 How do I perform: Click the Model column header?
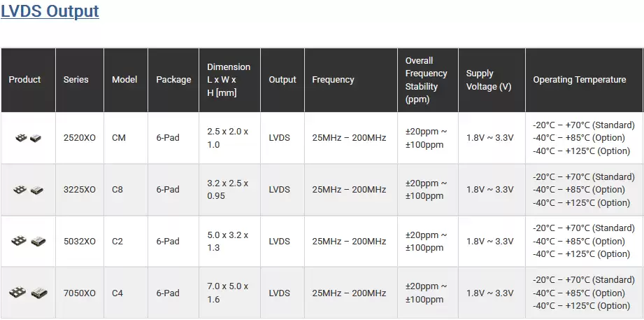pyautogui.click(x=126, y=80)
